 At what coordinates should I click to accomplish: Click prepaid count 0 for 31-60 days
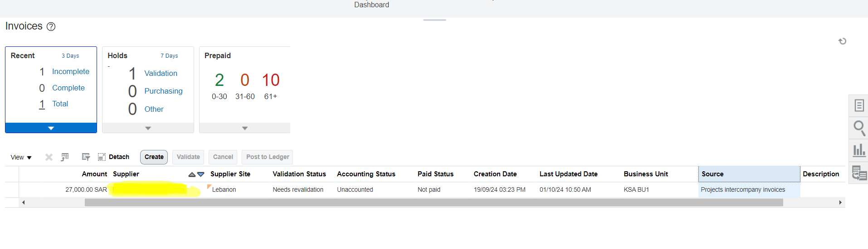tap(245, 80)
